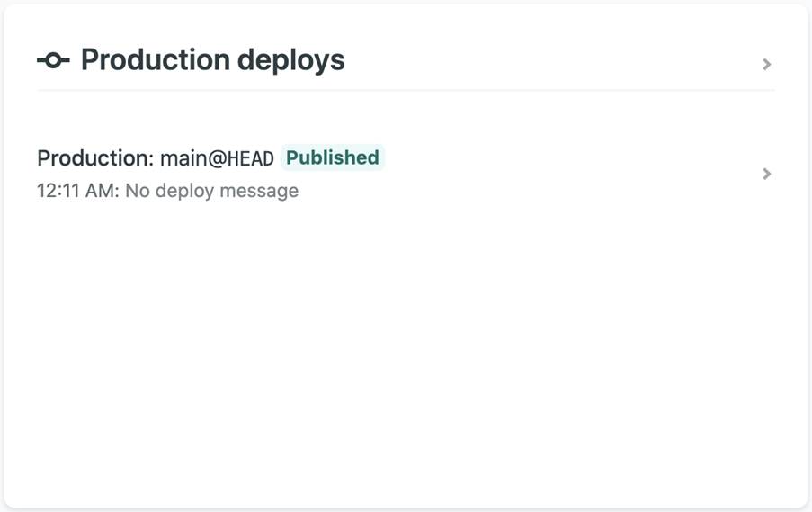
Task: Click the "main@" branch name text
Action: click(x=193, y=159)
